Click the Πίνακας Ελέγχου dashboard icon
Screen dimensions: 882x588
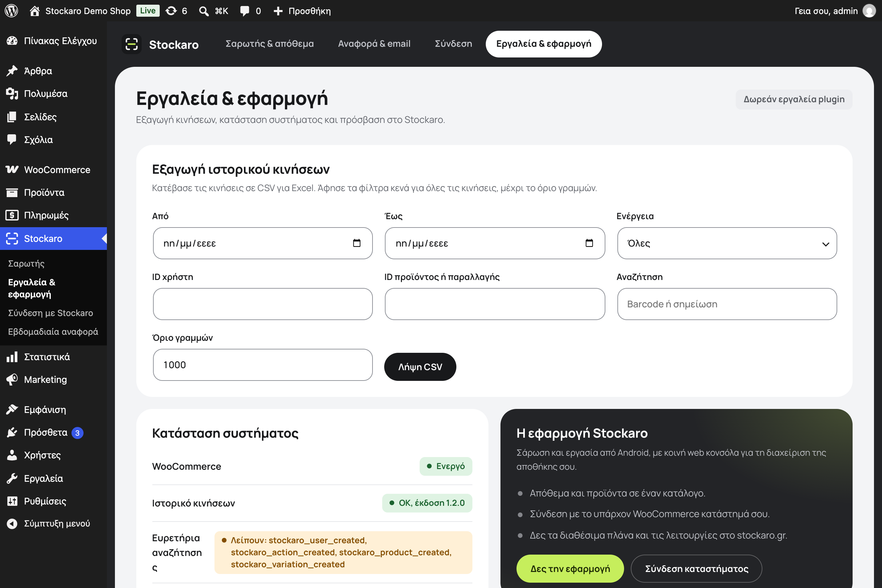pos(12,40)
